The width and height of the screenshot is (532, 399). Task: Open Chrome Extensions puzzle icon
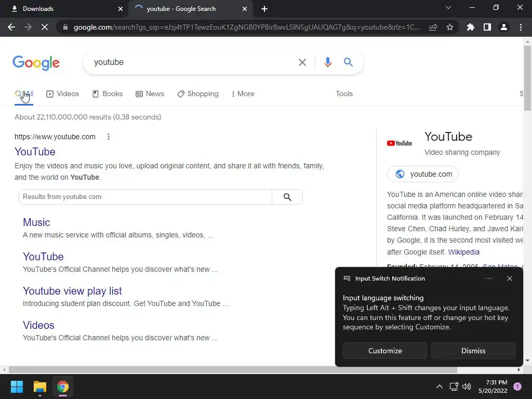(x=471, y=27)
